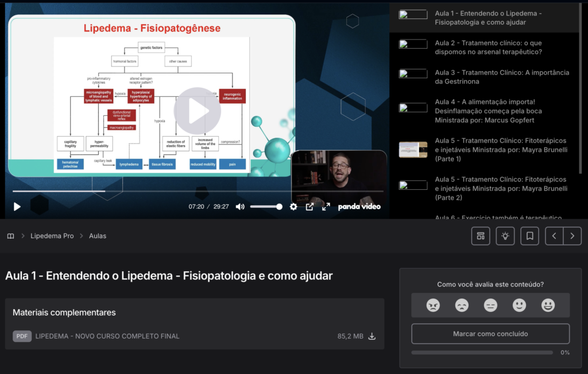Viewport: 588px width, 374px height.
Task: Open Aulas breadcrumb item
Action: coord(98,236)
